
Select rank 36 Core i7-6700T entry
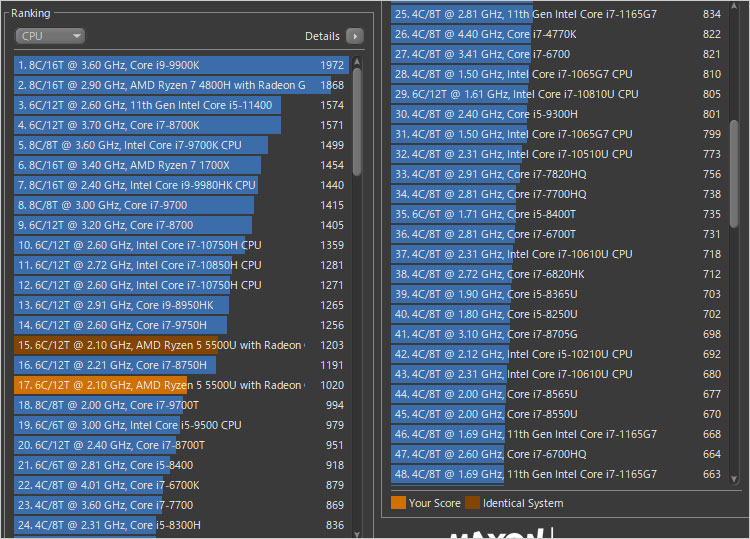pyautogui.click(x=558, y=234)
